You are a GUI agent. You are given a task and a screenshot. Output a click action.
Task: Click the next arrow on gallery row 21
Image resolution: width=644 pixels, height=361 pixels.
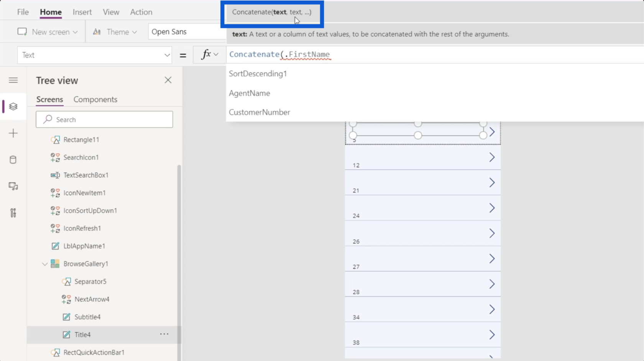(492, 183)
